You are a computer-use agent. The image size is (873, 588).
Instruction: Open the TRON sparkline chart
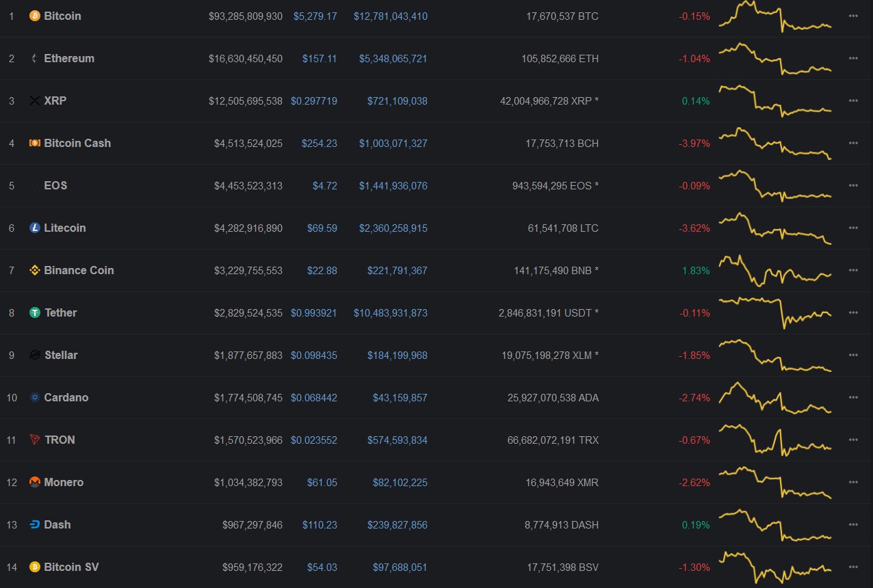(775, 440)
